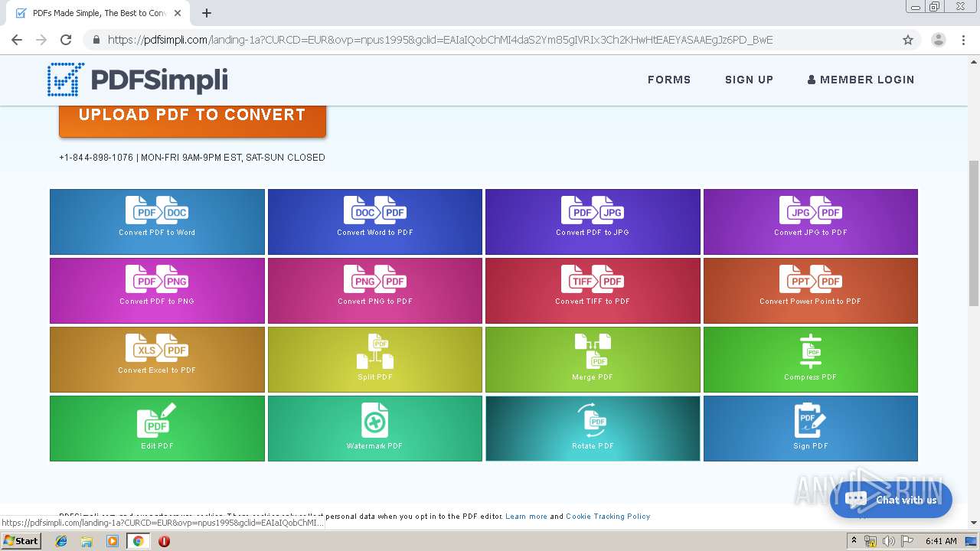Bookmark this page with the star icon
Viewport: 980px width, 551px height.
tap(908, 40)
